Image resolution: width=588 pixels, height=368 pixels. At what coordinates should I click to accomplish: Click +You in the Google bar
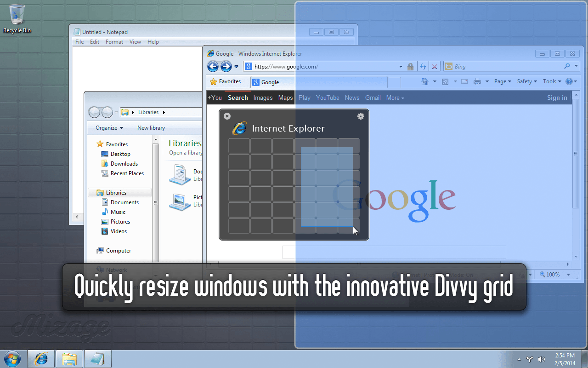(215, 98)
